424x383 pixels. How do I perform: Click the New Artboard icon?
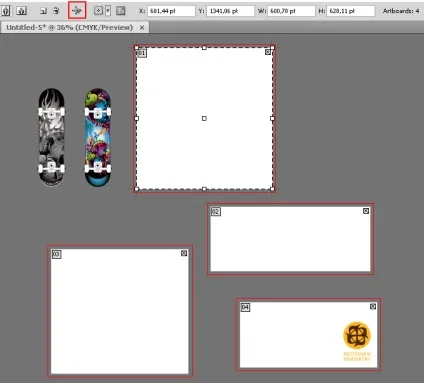43,11
